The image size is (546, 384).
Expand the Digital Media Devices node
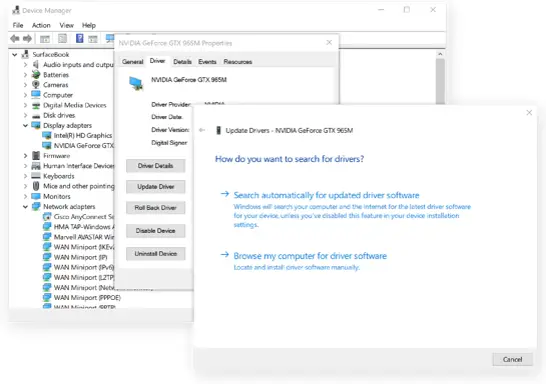[25, 105]
